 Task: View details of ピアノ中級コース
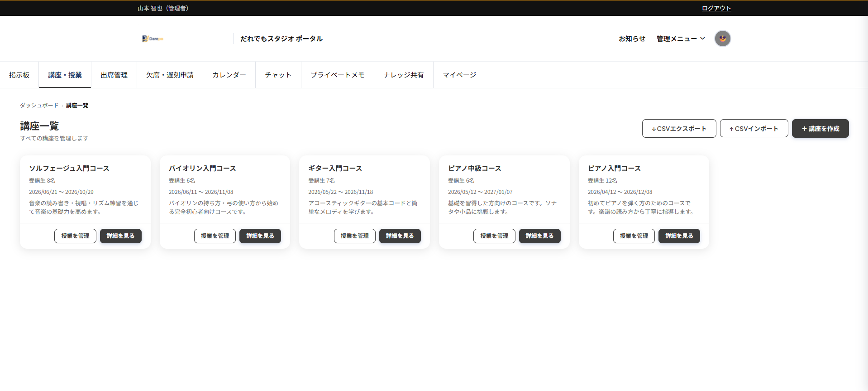[539, 236]
